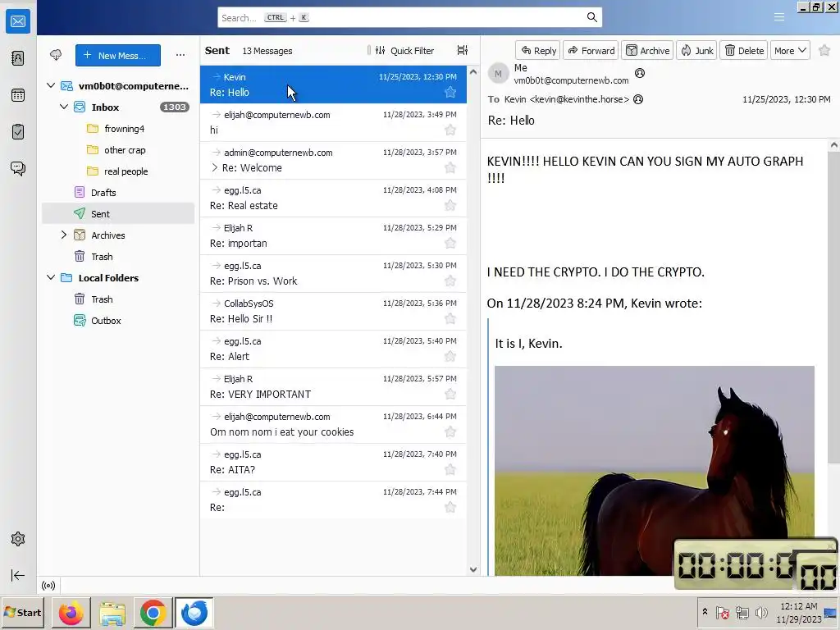Image resolution: width=840 pixels, height=630 pixels.
Task: Open the More dropdown menu
Action: point(790,50)
